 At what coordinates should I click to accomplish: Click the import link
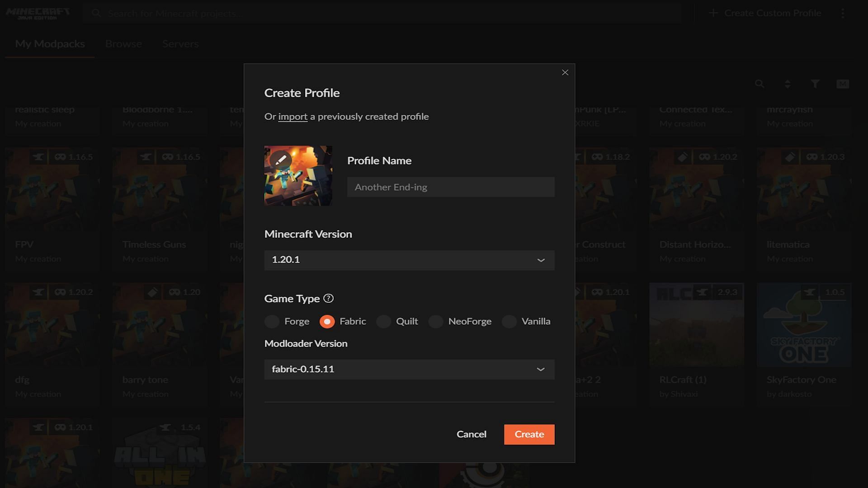click(x=292, y=117)
